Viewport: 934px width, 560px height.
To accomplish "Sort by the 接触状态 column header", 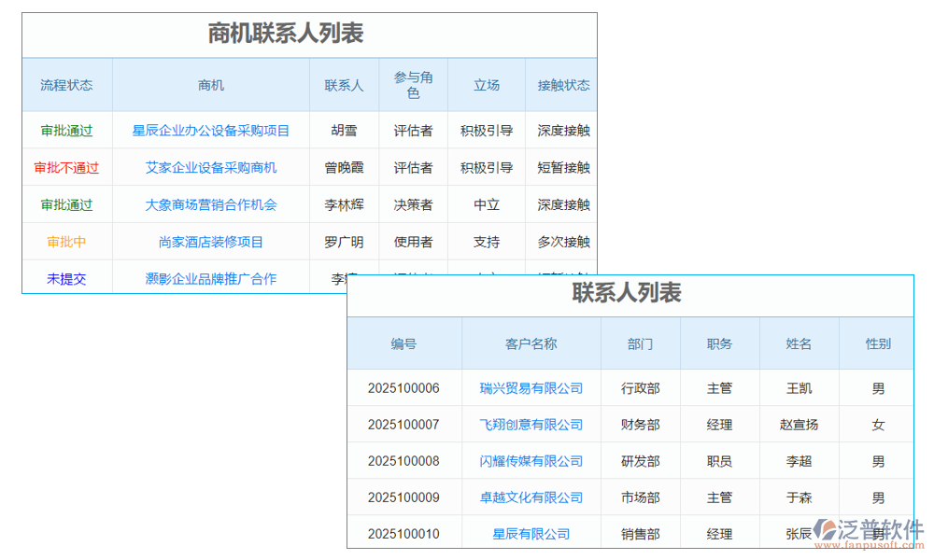I will [x=561, y=84].
